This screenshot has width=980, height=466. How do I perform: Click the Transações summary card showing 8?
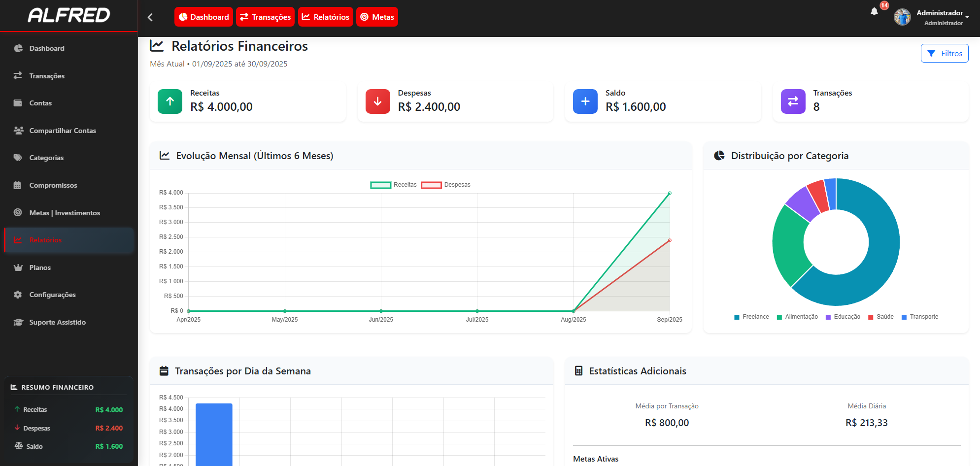tap(870, 101)
